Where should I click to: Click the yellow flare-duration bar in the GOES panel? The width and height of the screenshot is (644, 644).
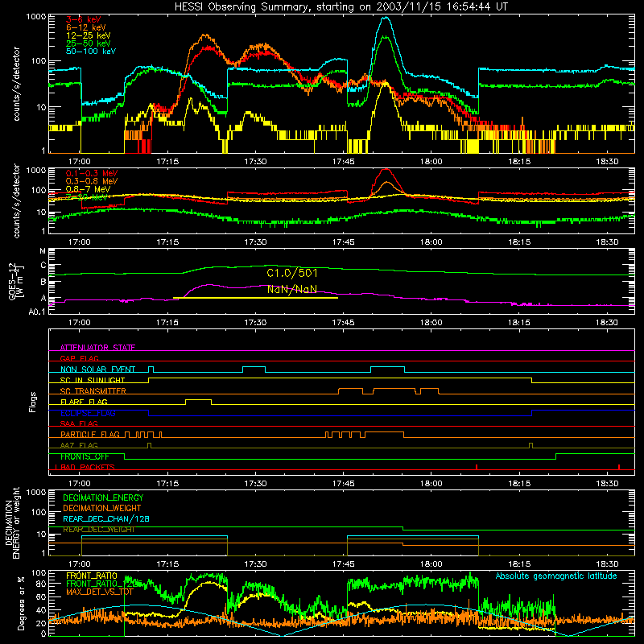pyautogui.click(x=255, y=298)
